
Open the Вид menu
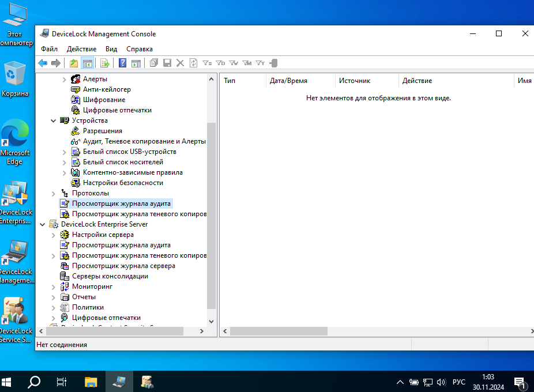click(111, 49)
